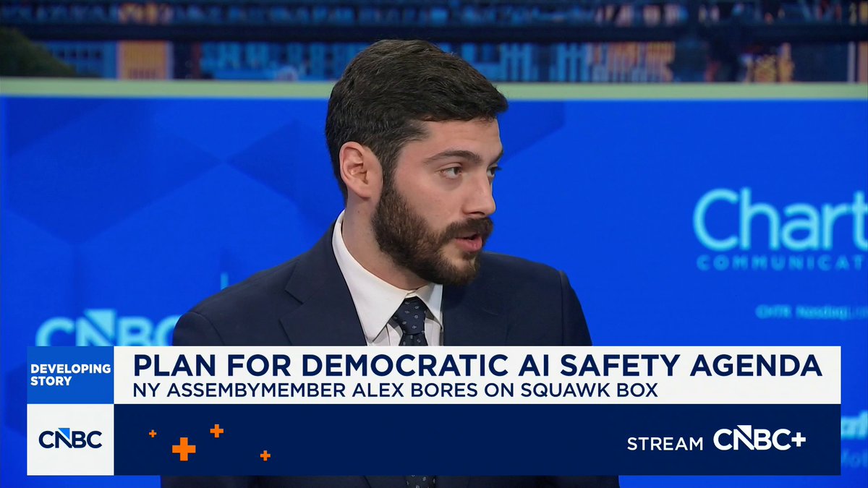
Task: Click the CNBC backdrop logo behind the guest
Action: pyautogui.click(x=108, y=328)
